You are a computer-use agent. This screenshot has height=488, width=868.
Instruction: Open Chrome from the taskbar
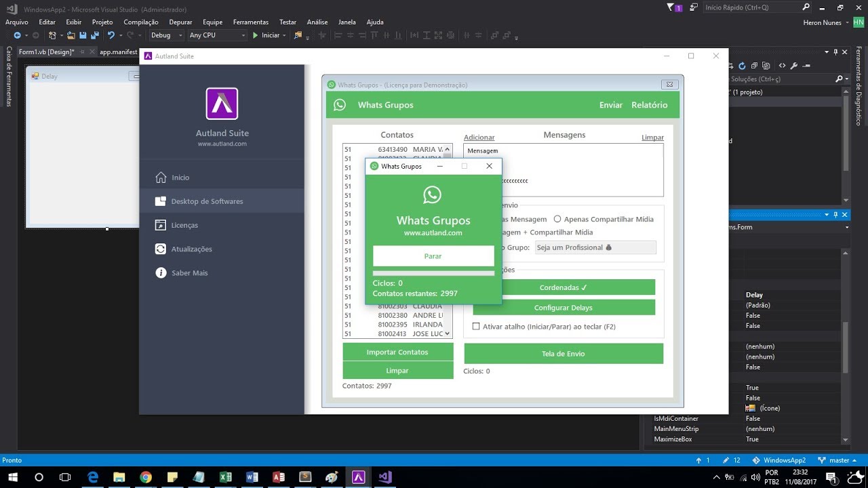[x=145, y=477]
